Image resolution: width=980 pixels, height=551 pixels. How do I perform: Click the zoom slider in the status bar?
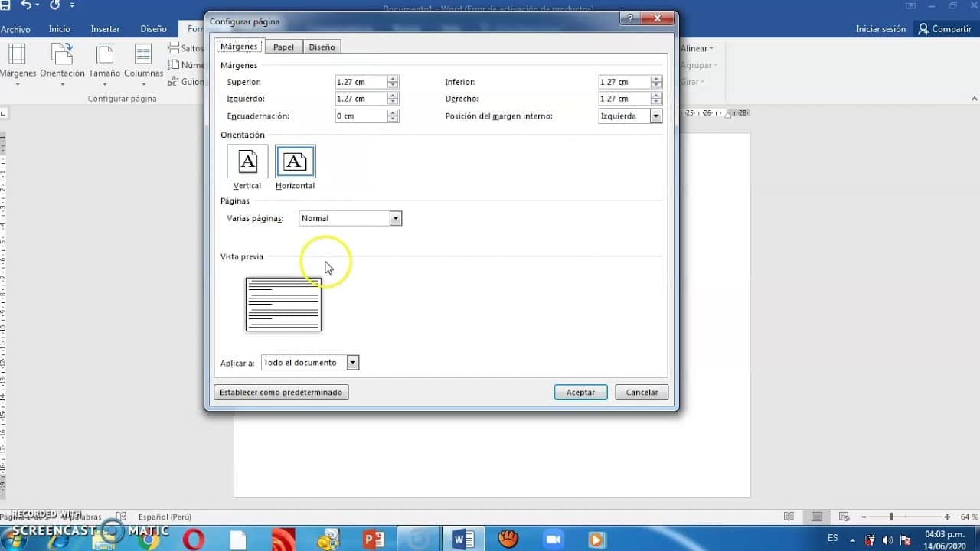pos(891,517)
